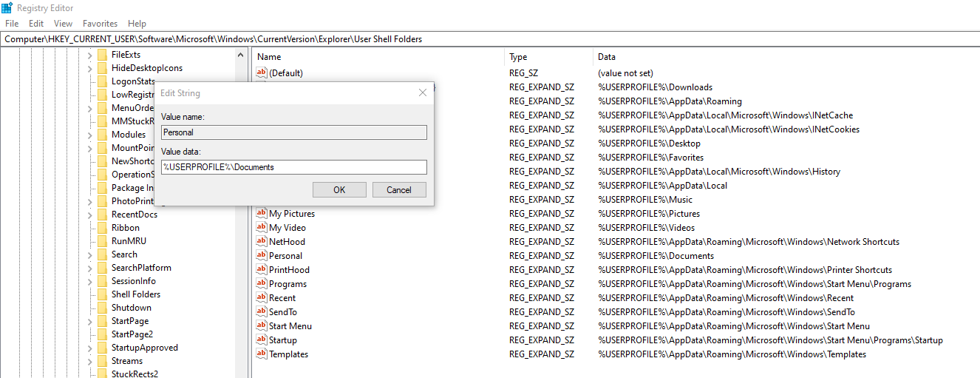This screenshot has height=378, width=980.
Task: Click the Registry Editor app icon
Action: [7, 8]
